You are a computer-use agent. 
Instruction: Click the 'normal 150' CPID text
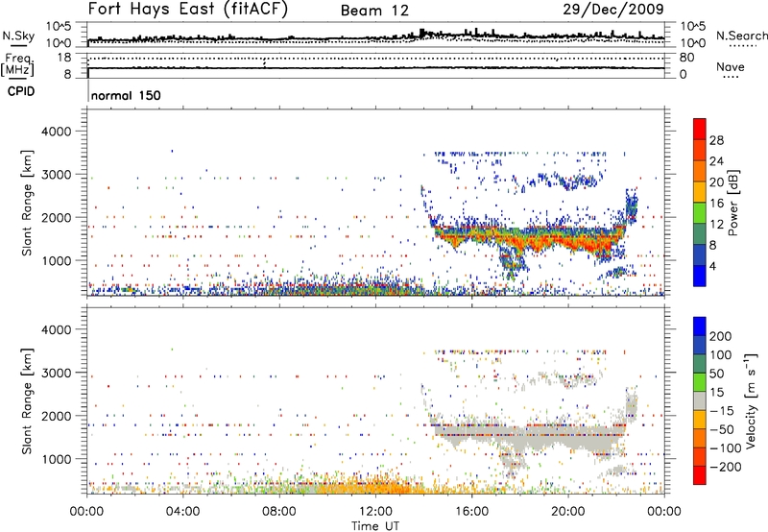(x=126, y=95)
